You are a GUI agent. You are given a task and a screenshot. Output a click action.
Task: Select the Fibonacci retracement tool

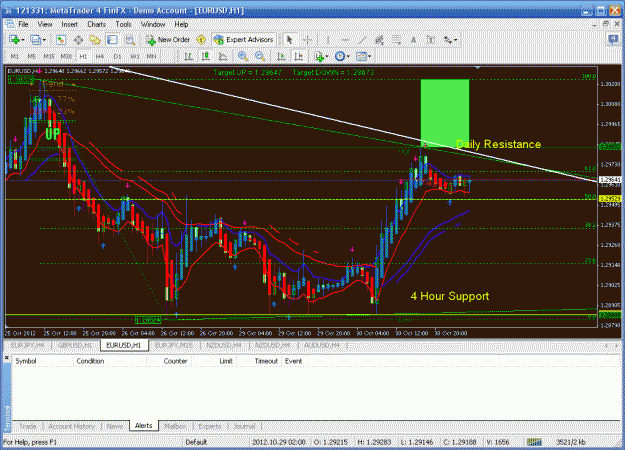[x=397, y=39]
